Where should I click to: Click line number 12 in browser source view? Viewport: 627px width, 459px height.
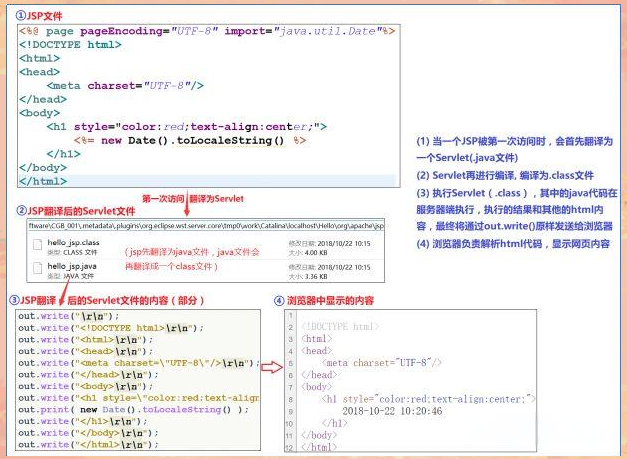coord(290,447)
